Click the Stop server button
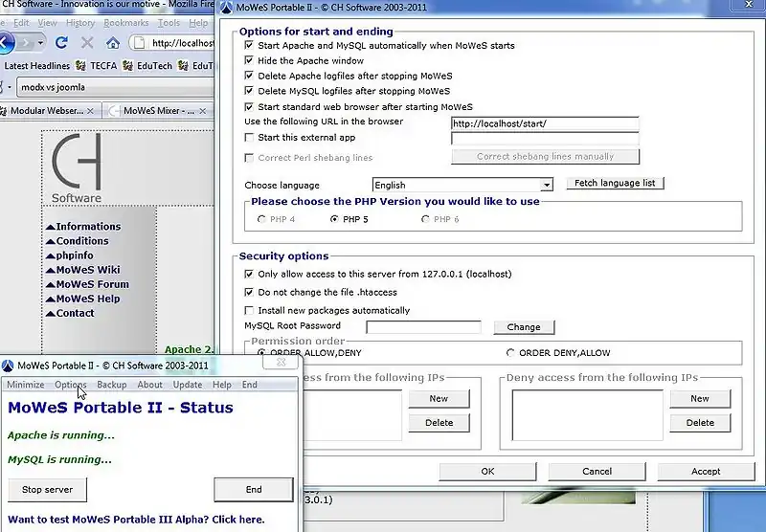This screenshot has width=766, height=532. point(47,489)
